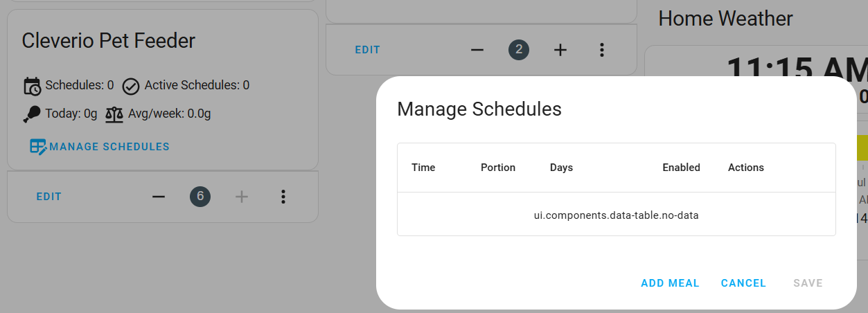Click EDIT below the Cleverio Pet Feeder card
The height and width of the screenshot is (313, 868).
(x=49, y=197)
